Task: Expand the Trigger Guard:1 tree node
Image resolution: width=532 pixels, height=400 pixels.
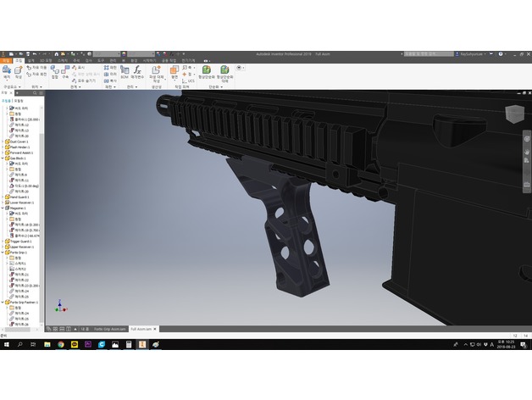Action: pos(3,242)
